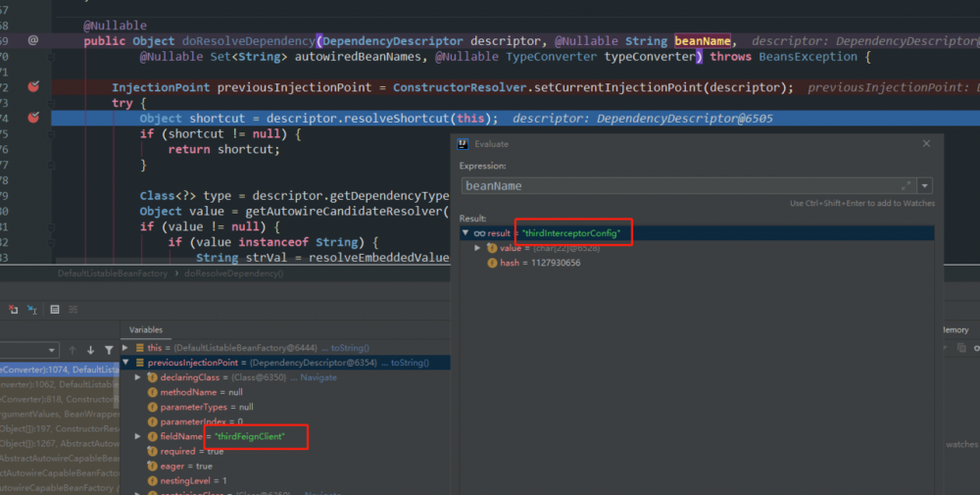Click setCurrentInjectionPoint in the line 72 code
The width and height of the screenshot is (980, 495).
point(618,87)
